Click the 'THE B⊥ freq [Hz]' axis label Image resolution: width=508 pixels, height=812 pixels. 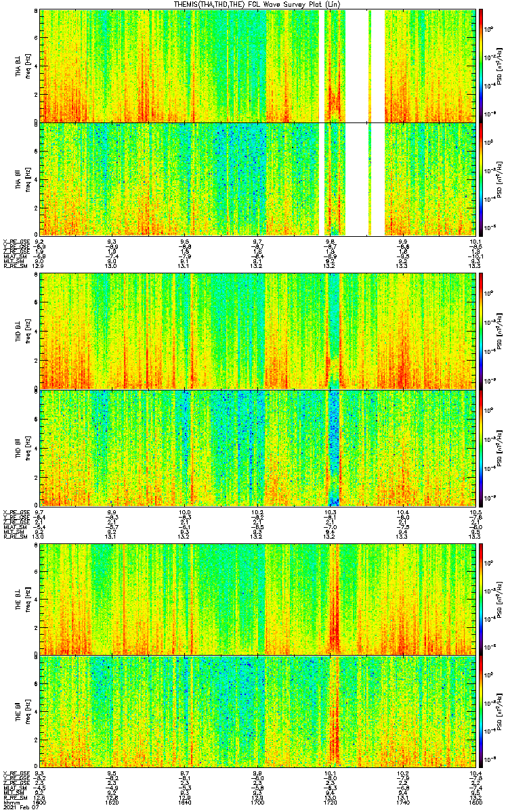tap(22, 598)
